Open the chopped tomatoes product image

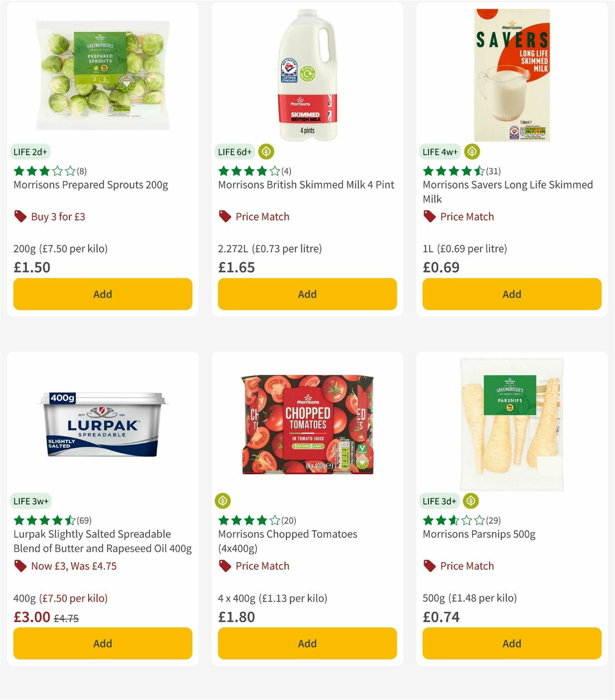(307, 425)
